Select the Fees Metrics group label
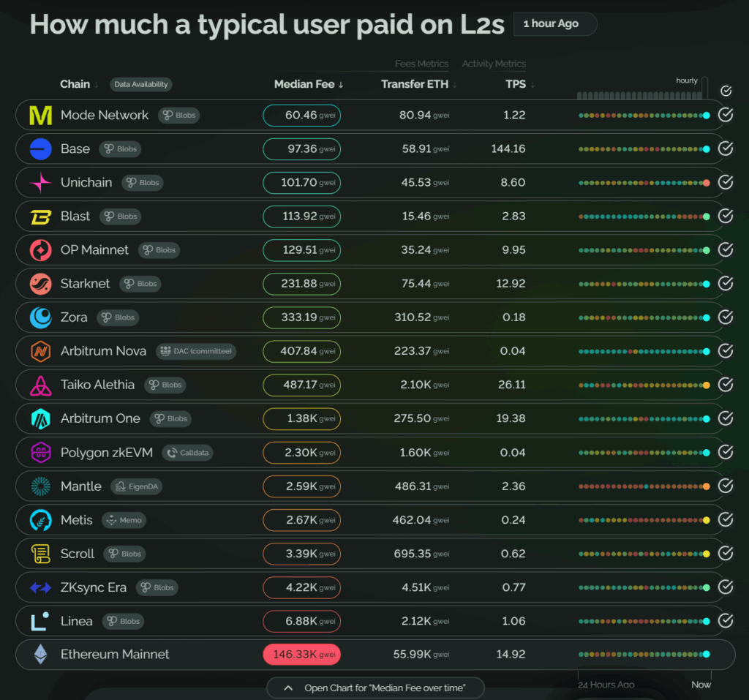The height and width of the screenshot is (700, 749). [x=421, y=64]
